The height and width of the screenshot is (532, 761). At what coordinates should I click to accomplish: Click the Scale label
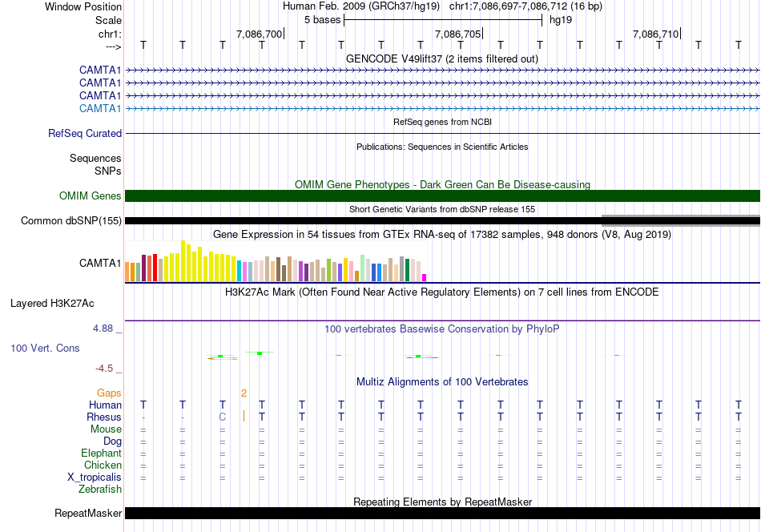[108, 20]
